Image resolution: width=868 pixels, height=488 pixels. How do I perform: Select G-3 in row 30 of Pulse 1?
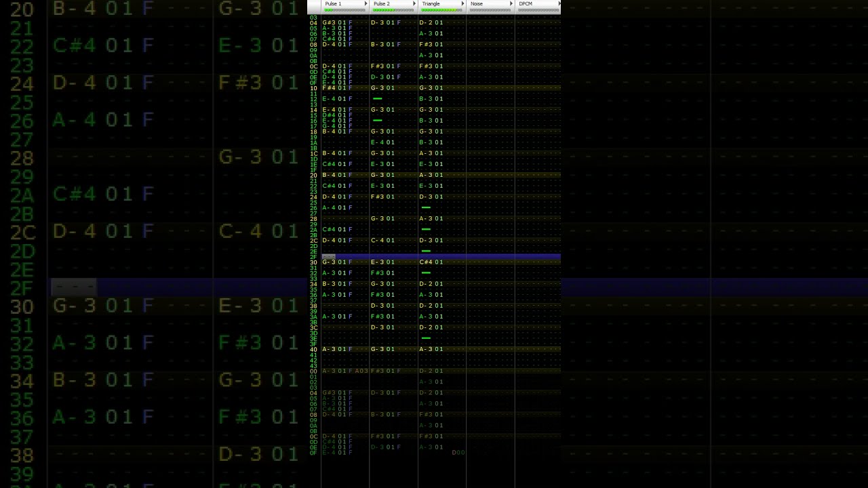(x=329, y=262)
